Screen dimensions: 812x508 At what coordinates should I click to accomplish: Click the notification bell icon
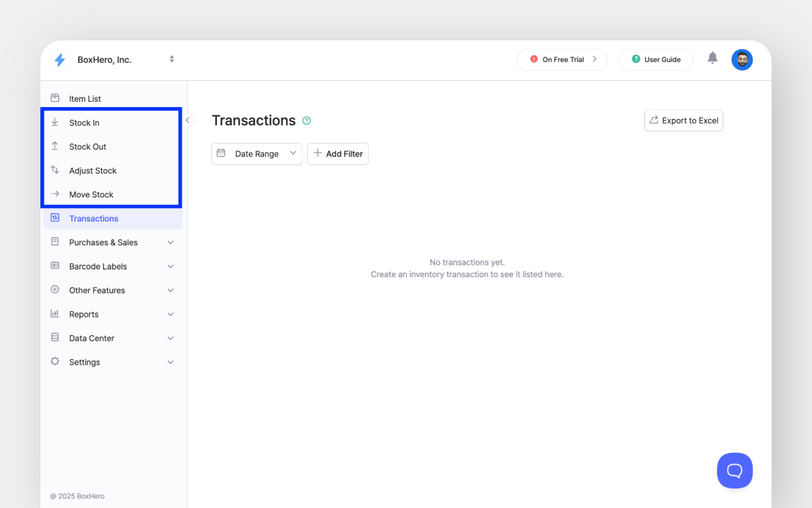coord(712,59)
